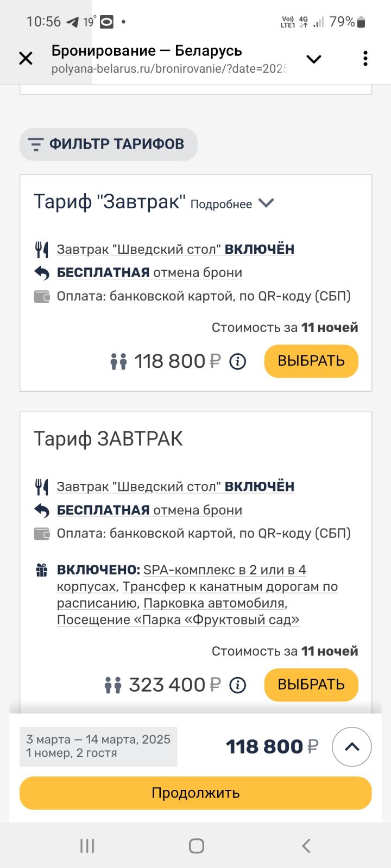The height and width of the screenshot is (868, 391).
Task: Expand the booking summary with up arrow
Action: click(352, 747)
